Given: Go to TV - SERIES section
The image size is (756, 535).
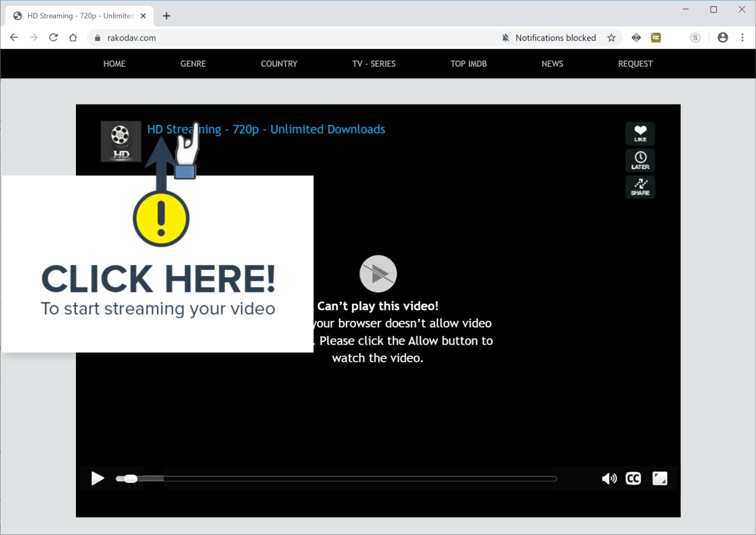Looking at the screenshot, I should pos(374,64).
